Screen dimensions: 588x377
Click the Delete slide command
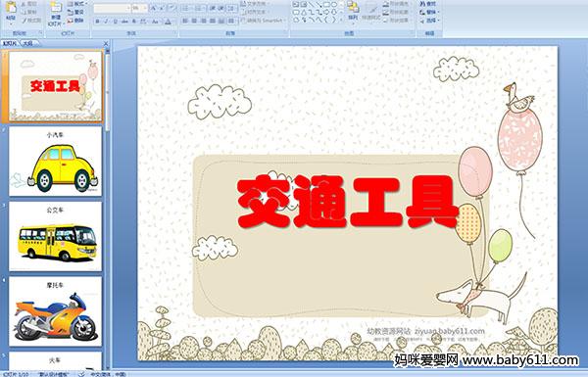coord(75,21)
